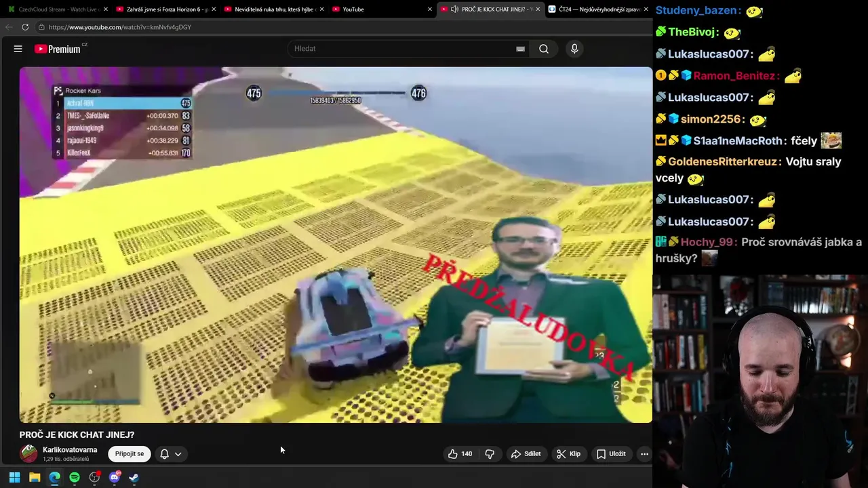The height and width of the screenshot is (488, 868).
Task: Open the Karlikovatovarna channel name link
Action: click(70, 449)
